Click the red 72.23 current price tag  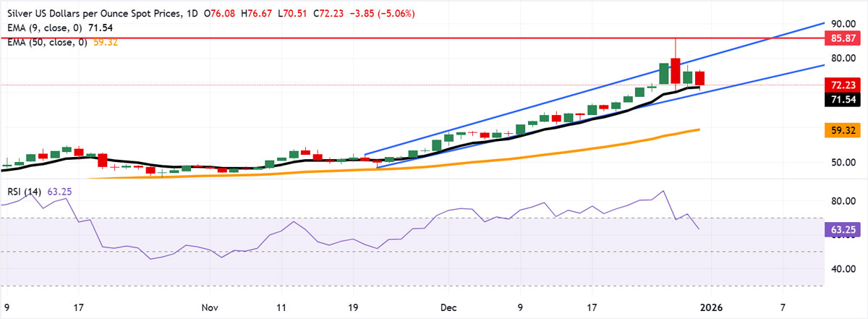point(843,85)
